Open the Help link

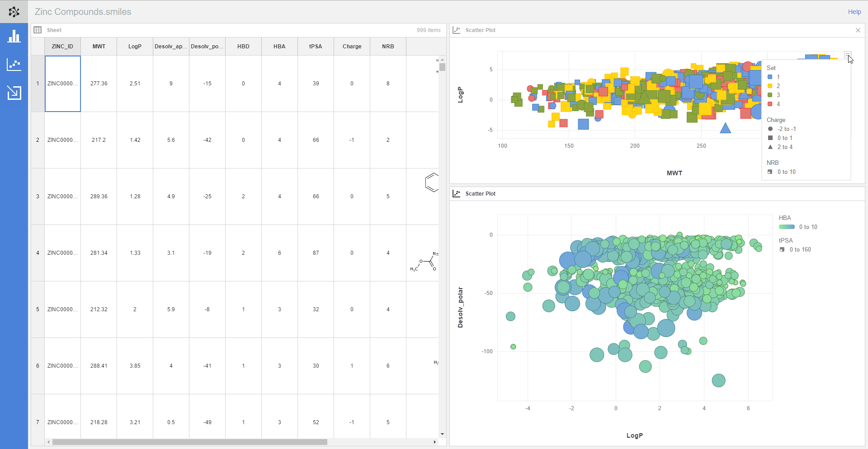[x=854, y=12]
